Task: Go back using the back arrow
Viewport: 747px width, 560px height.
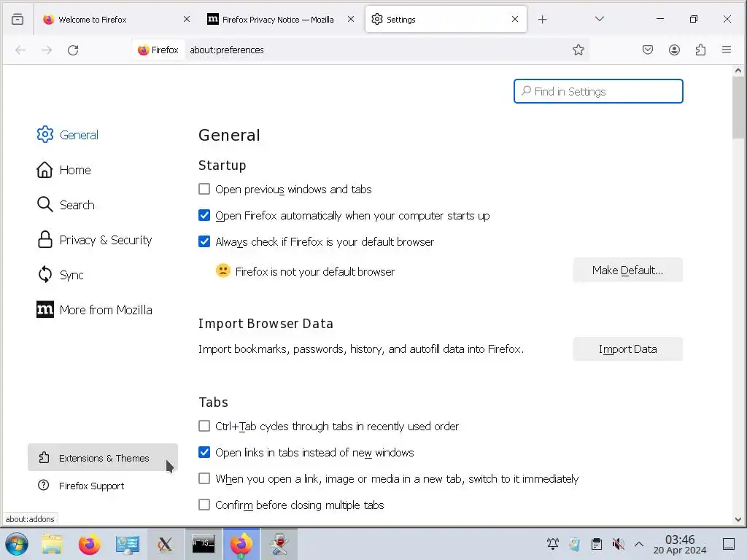Action: coord(20,50)
